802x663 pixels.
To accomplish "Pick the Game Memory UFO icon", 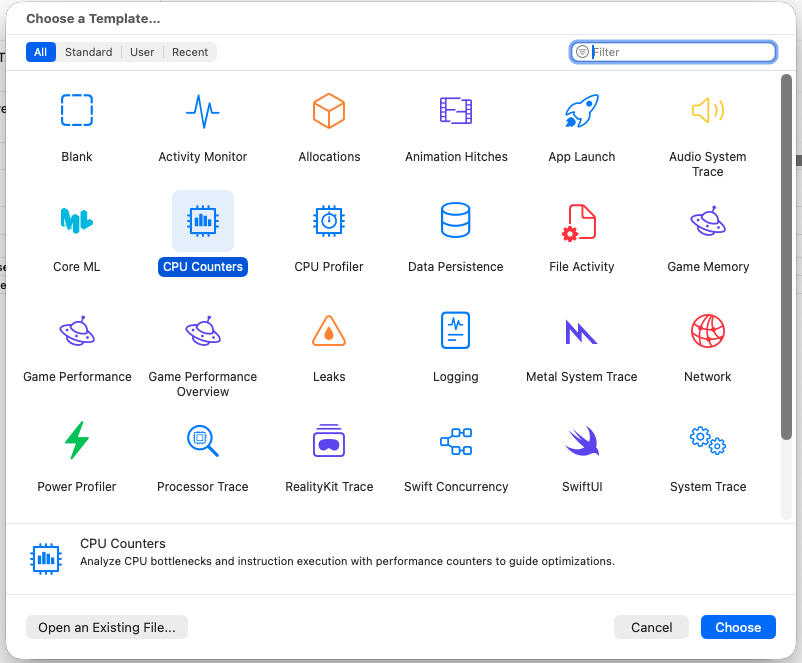I will pyautogui.click(x=708, y=221).
